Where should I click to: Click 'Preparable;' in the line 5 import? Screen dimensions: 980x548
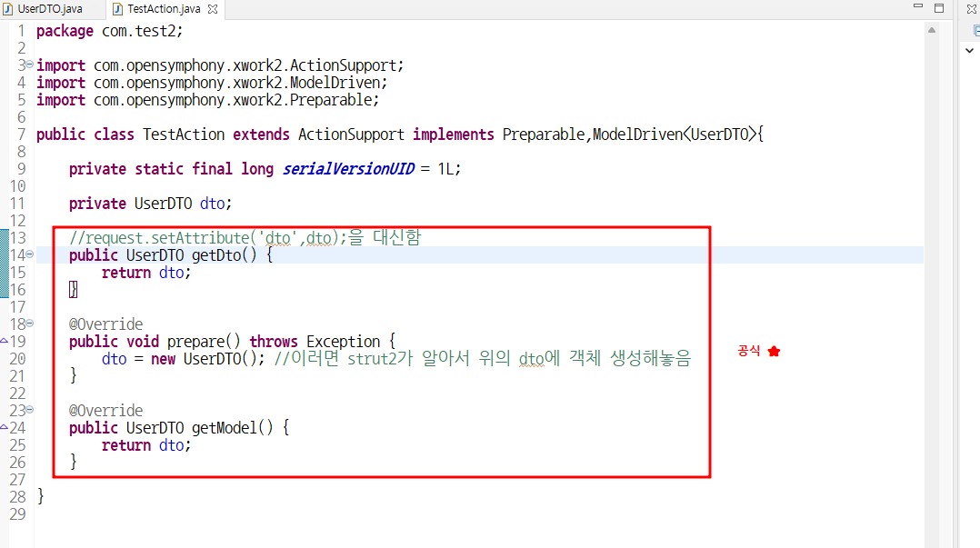coord(335,100)
